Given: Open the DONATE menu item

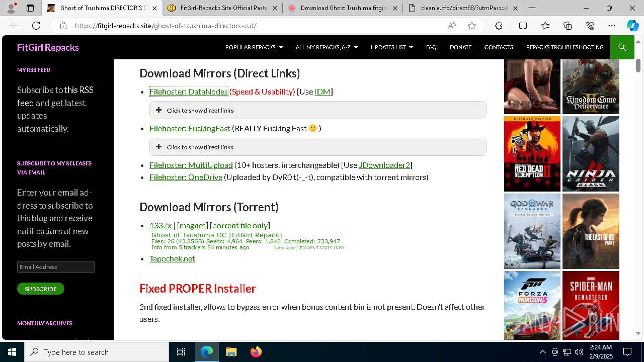Looking at the screenshot, I should [460, 47].
